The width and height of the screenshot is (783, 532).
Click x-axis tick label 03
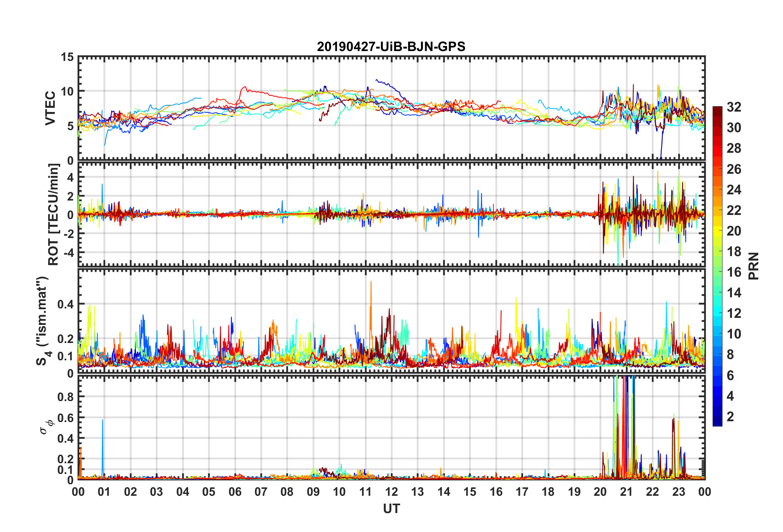(x=156, y=492)
